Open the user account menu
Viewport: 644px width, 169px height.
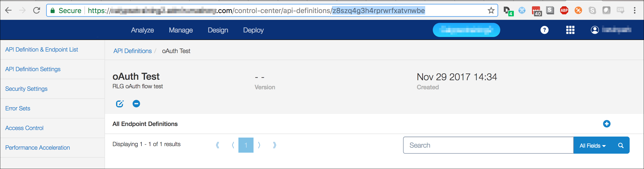611,30
